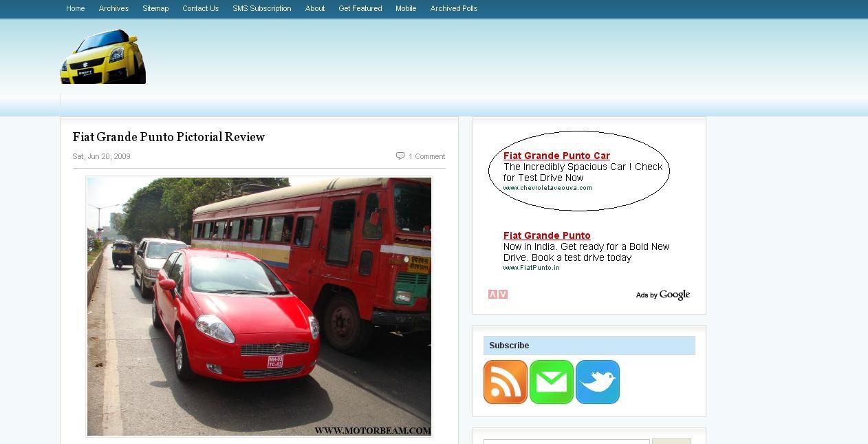Open the Archives page
The image size is (868, 444).
[x=113, y=8]
